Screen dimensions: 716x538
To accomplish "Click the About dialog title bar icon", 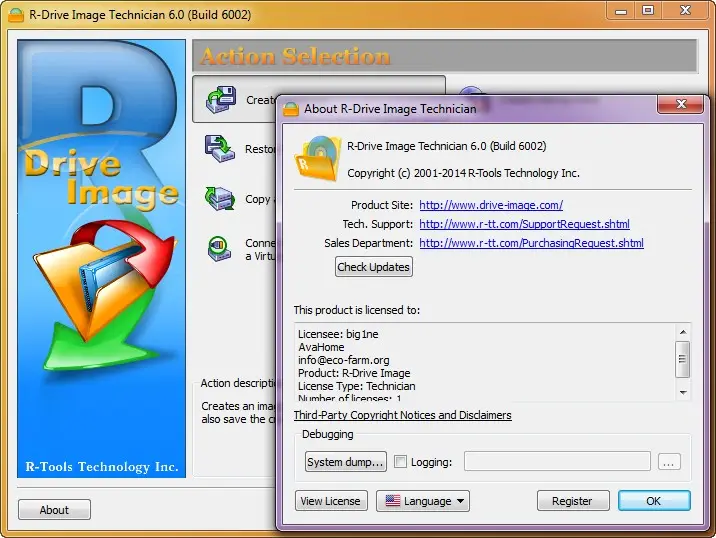I will click(x=290, y=109).
